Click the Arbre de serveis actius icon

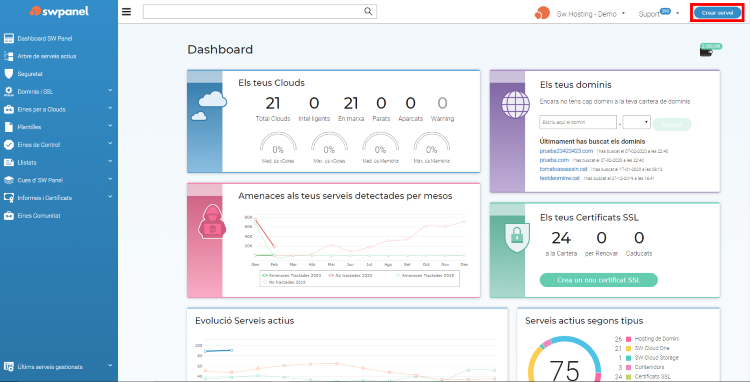pyautogui.click(x=9, y=56)
